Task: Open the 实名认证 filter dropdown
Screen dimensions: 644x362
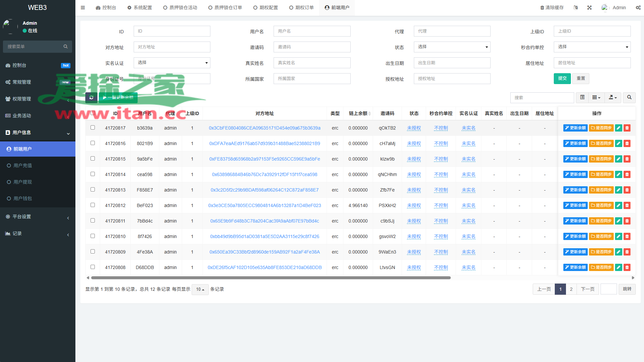Action: (172, 63)
